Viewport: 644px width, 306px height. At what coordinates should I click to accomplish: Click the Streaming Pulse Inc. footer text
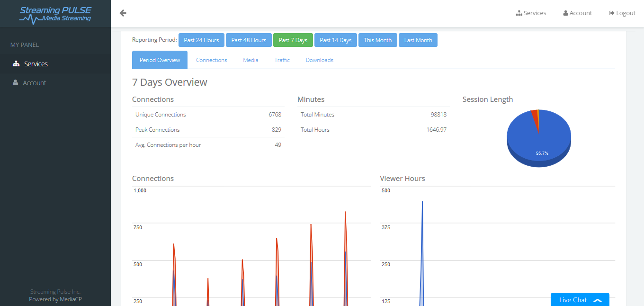tap(55, 292)
